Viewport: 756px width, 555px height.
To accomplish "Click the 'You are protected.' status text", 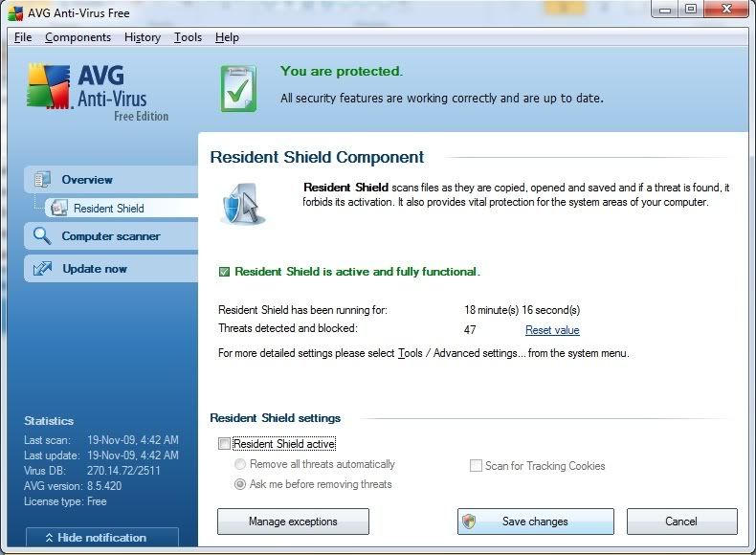I will pos(342,72).
